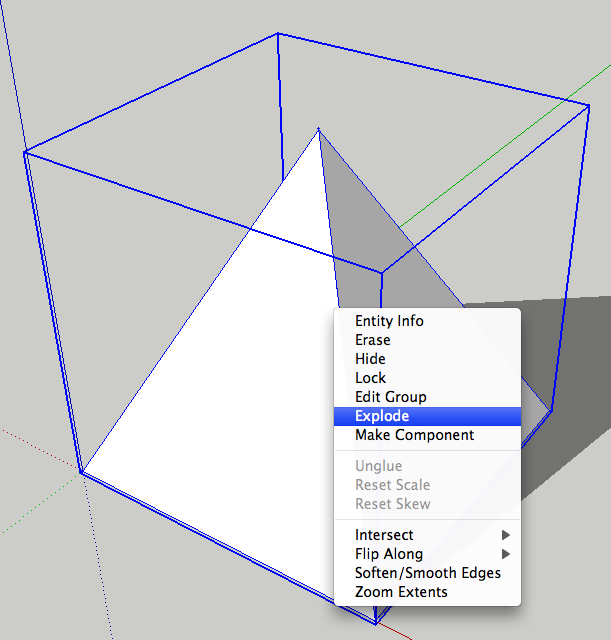
Task: Choose Make Component option
Action: pos(414,435)
